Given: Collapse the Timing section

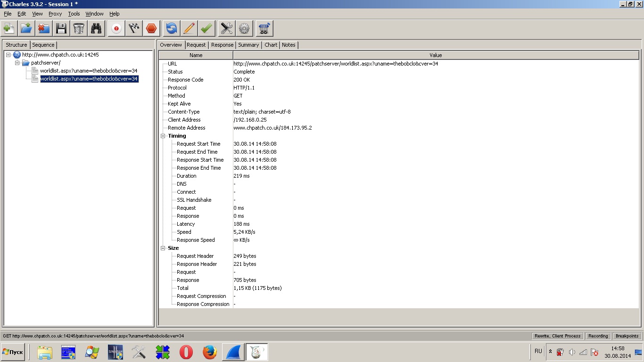Looking at the screenshot, I should coord(163,136).
